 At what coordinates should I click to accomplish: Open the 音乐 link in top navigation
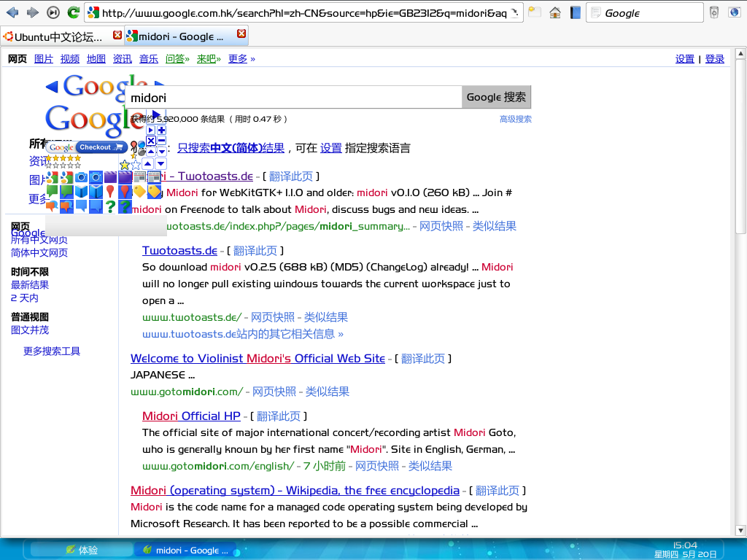pos(148,58)
